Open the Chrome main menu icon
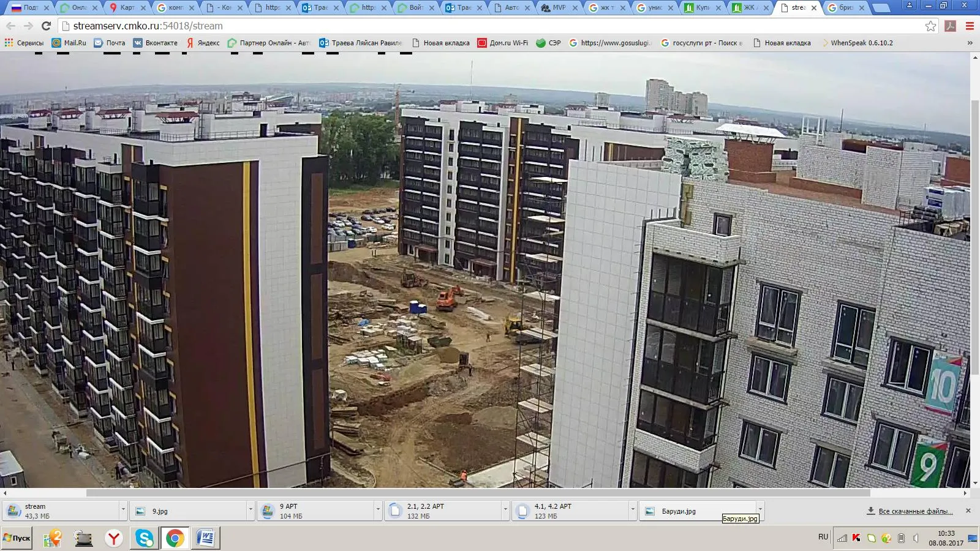The image size is (980, 551). (x=970, y=26)
